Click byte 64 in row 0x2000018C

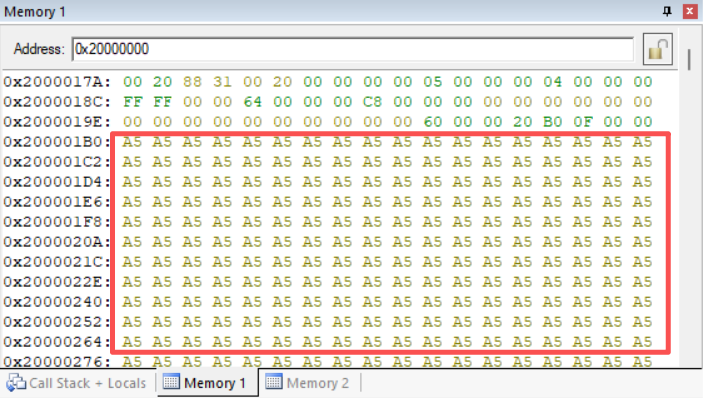[x=252, y=102]
